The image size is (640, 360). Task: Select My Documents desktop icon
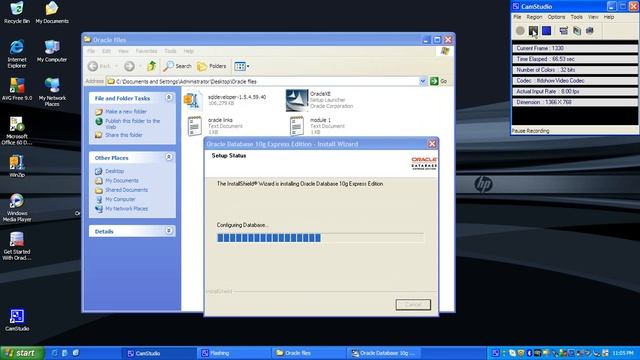click(x=52, y=13)
